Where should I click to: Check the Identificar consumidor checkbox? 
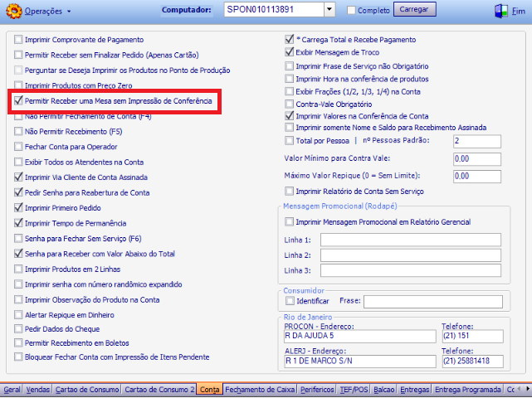(x=290, y=301)
